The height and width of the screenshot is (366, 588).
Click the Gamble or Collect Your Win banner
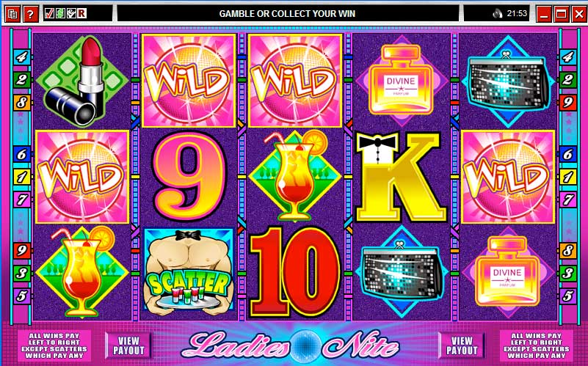point(287,13)
